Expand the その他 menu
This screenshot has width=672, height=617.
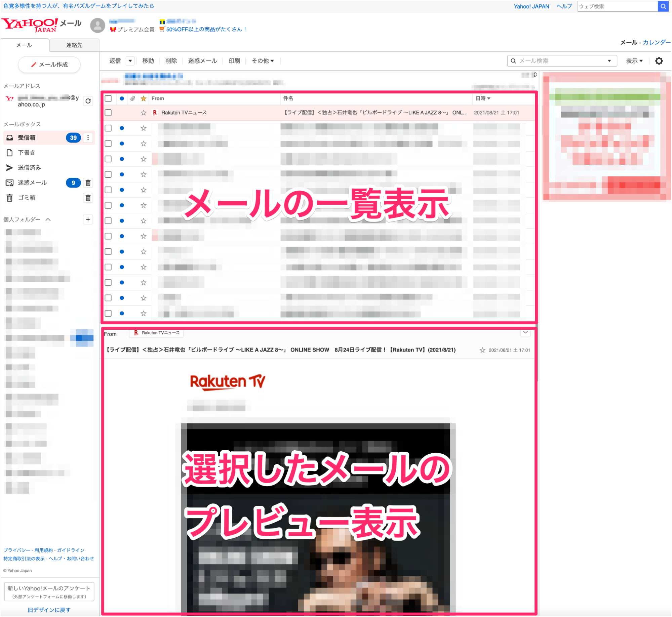coord(263,61)
